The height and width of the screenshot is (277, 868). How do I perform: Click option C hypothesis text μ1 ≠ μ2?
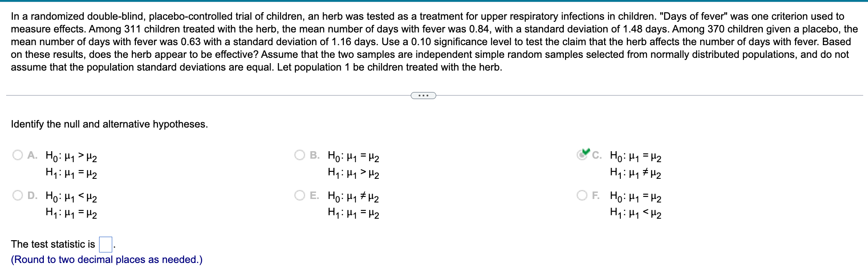click(636, 173)
